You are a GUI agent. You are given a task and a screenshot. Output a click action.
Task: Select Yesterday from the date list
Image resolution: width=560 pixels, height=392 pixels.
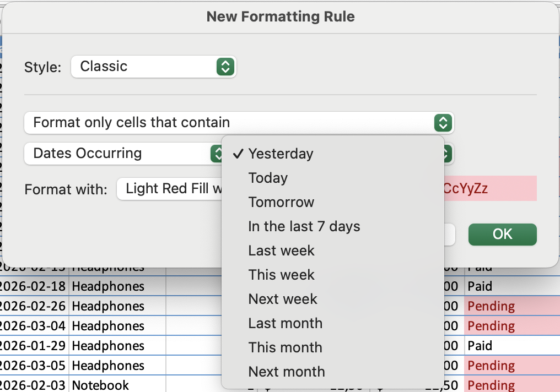[281, 154]
